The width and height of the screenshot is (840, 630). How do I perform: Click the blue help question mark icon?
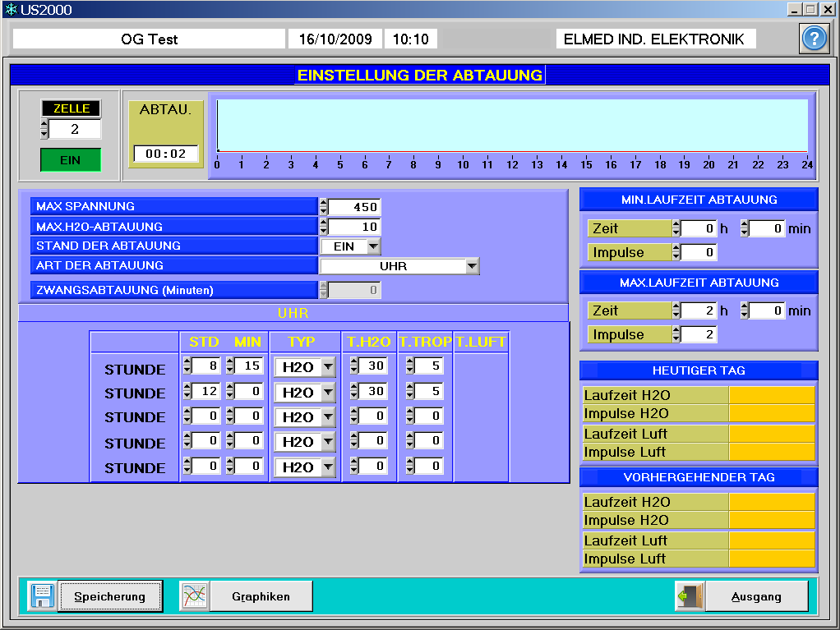pyautogui.click(x=814, y=39)
